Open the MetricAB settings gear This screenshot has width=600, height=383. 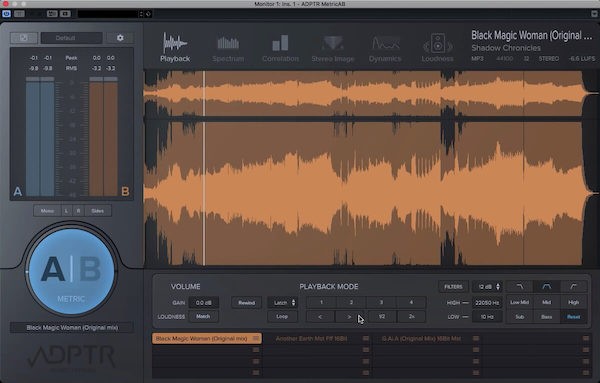(120, 38)
